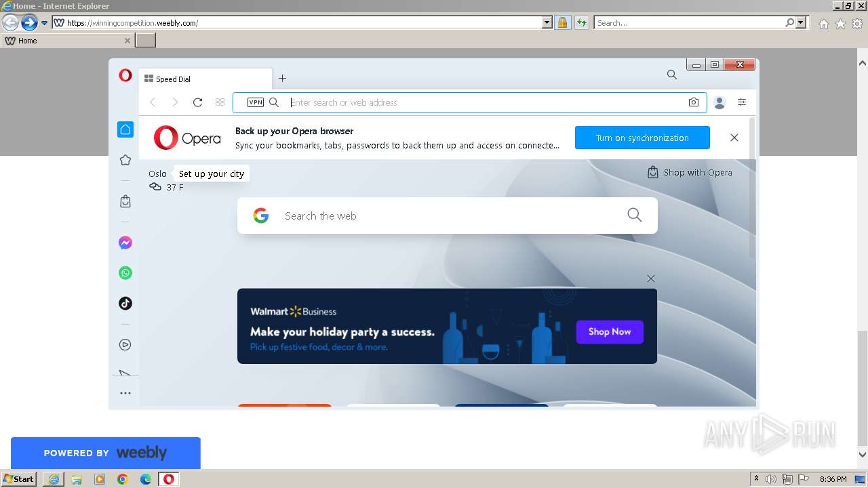Screen dimensions: 868x488
Task: Click the volume icon in system tray
Action: point(771,479)
